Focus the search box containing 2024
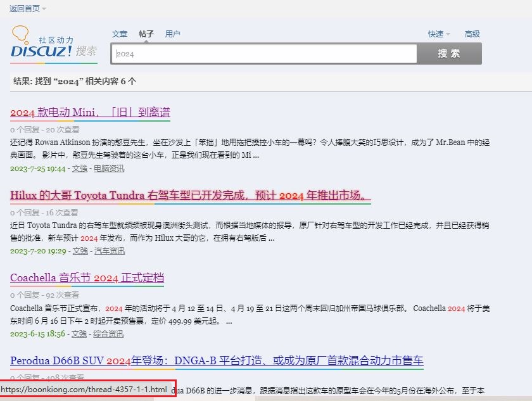Screen dimensions: 532x401 coord(265,54)
